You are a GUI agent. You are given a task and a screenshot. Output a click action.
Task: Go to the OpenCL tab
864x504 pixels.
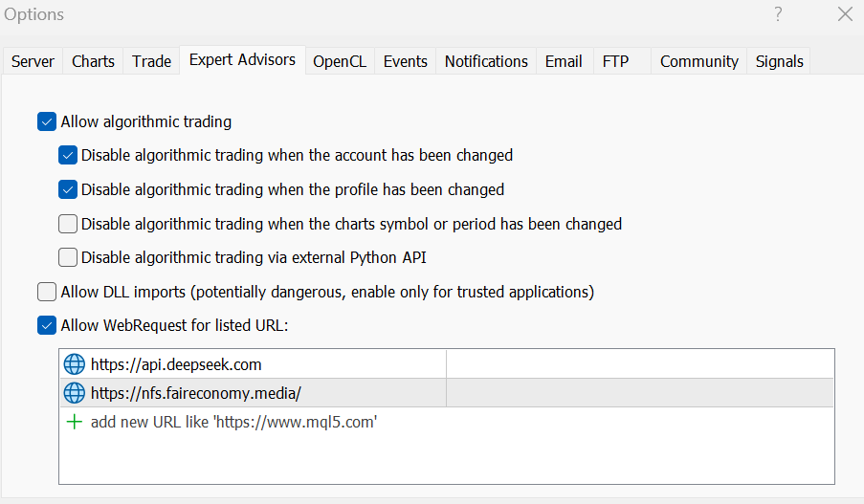[x=340, y=61]
